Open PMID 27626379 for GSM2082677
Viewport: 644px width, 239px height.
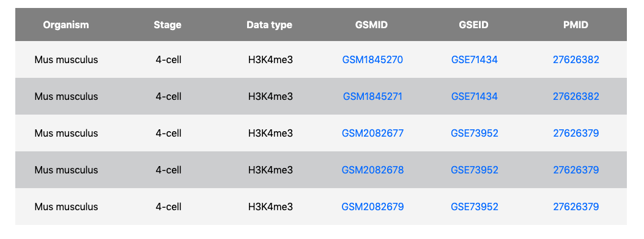(x=576, y=133)
